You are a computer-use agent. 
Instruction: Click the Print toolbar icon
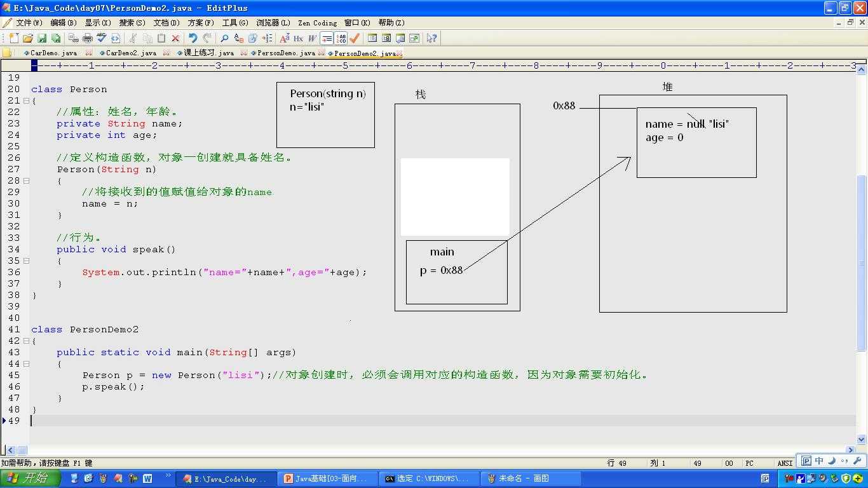pyautogui.click(x=88, y=38)
